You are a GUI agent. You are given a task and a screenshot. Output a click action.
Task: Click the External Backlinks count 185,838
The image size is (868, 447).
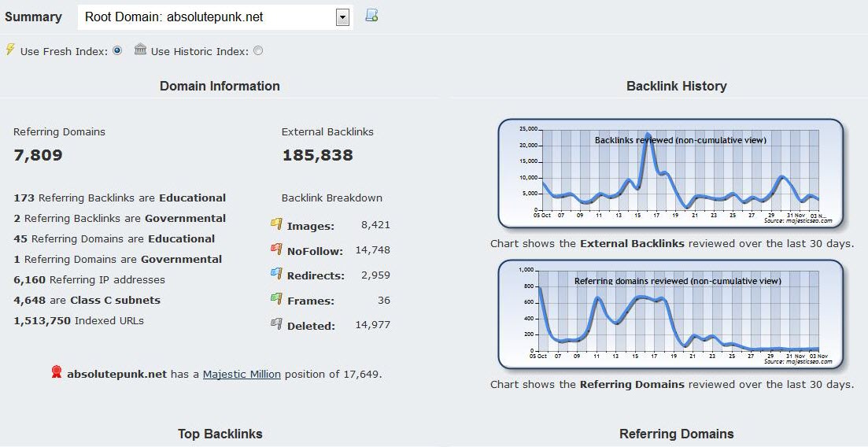pyautogui.click(x=317, y=155)
